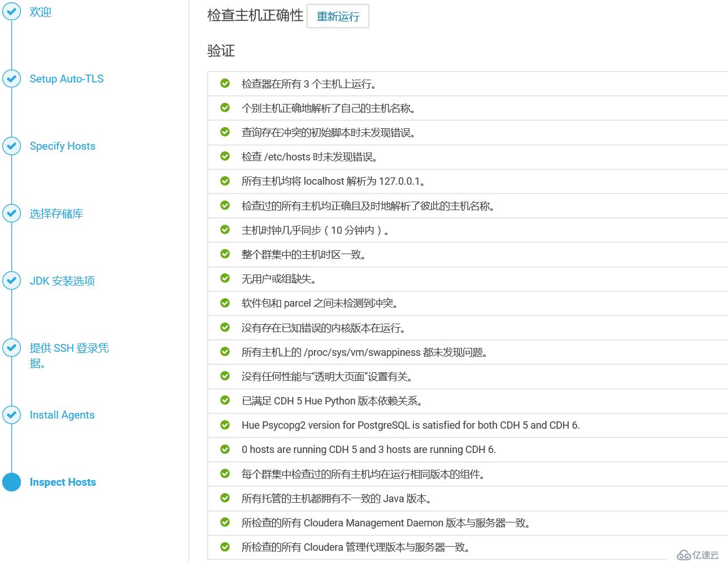Click green check for Java 版本 row

225,498
